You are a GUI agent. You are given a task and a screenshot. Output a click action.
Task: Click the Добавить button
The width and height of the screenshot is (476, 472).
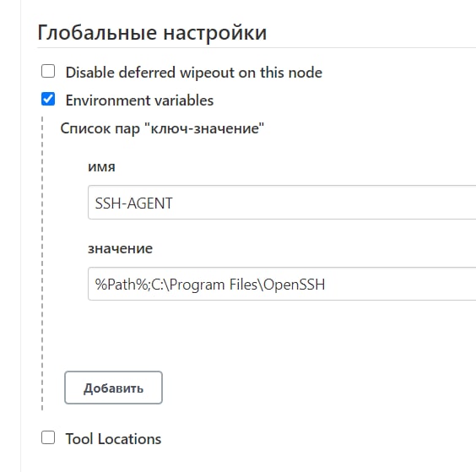coord(114,388)
